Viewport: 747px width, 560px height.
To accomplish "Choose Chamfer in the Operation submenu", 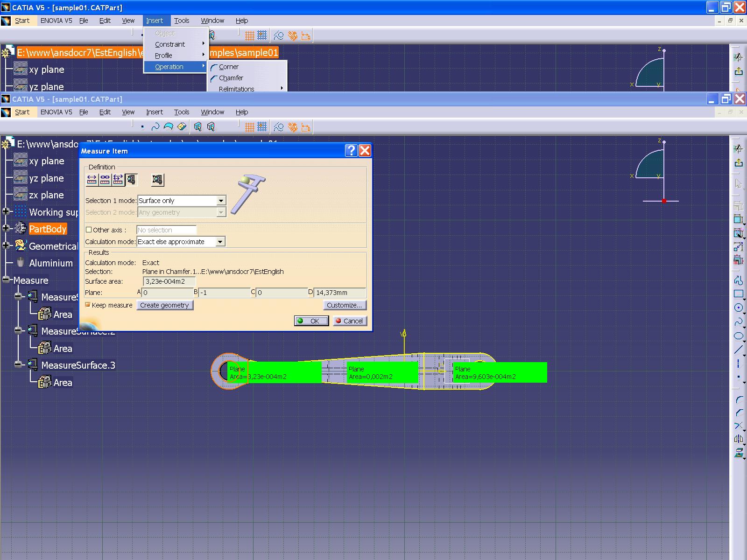I will [247, 78].
